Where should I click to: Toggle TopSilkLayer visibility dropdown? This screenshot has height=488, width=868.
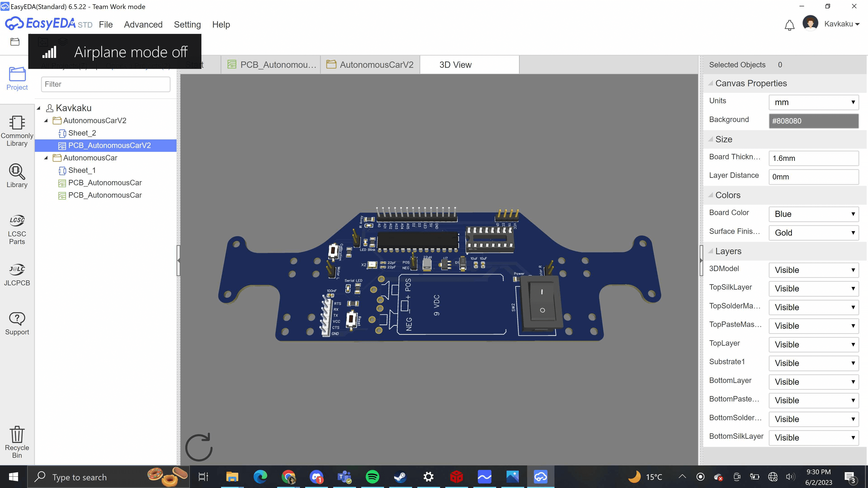814,289
